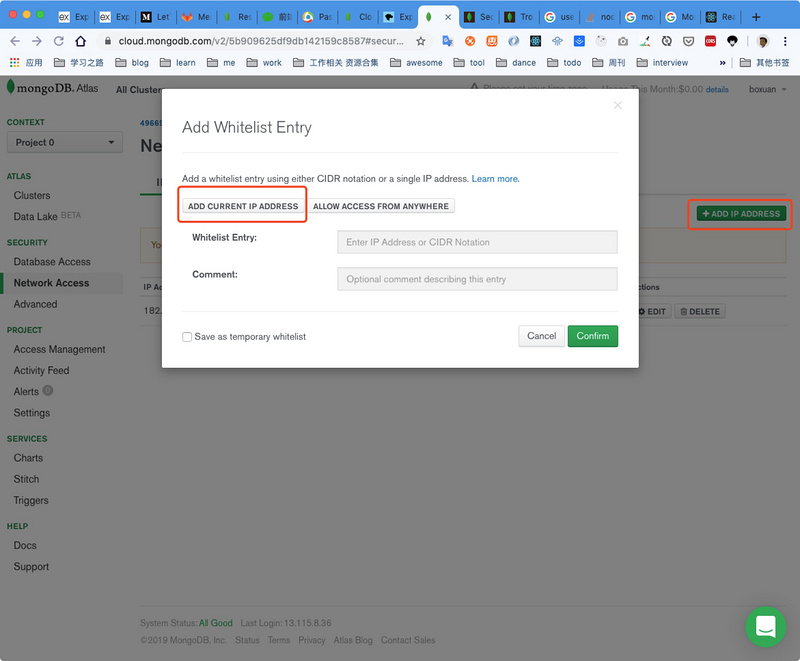Click the MongoDB Atlas logo
Image resolution: width=800 pixels, height=661 pixels.
(x=53, y=88)
